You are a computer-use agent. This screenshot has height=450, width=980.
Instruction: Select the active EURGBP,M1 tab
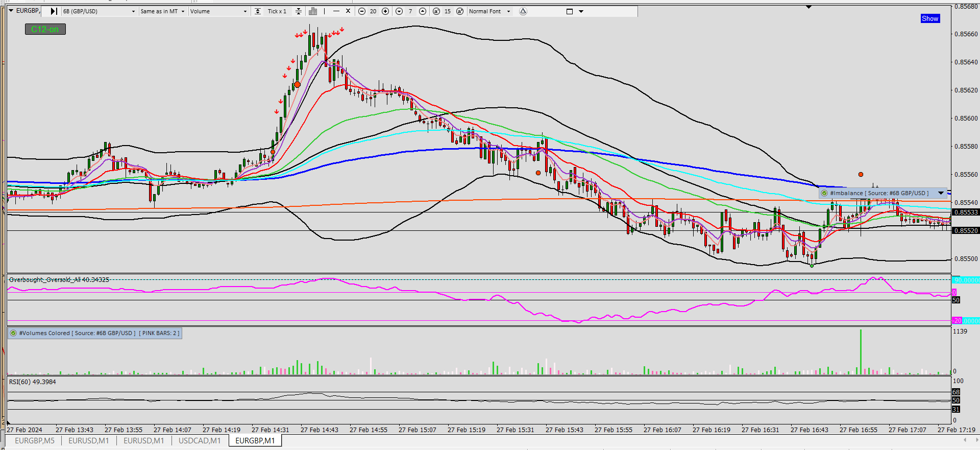[x=255, y=440]
